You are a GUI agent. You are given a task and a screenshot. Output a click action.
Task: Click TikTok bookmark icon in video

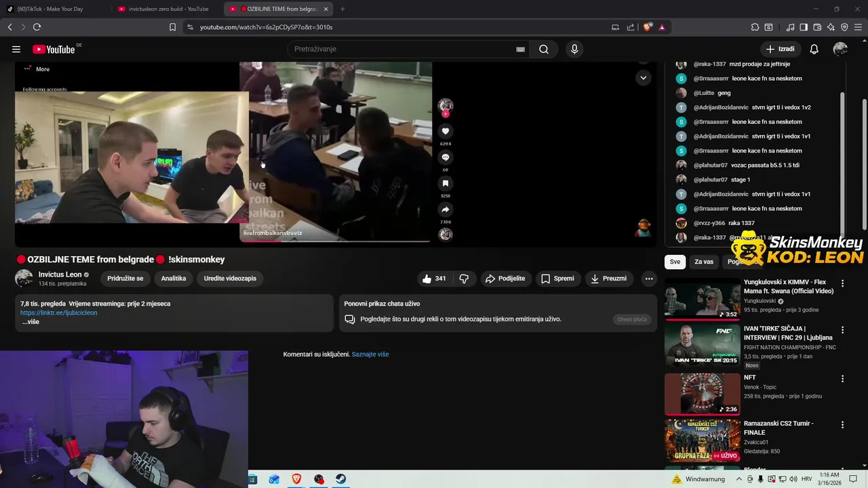446,183
